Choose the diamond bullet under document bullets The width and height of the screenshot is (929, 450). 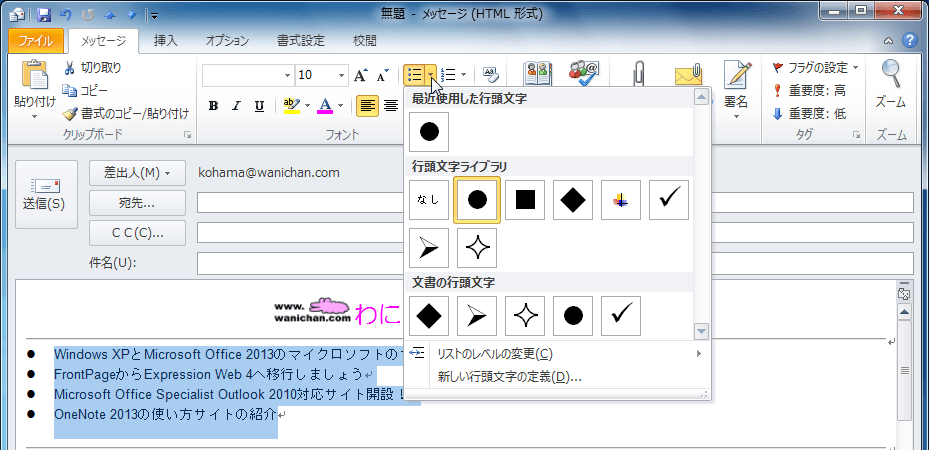[x=429, y=316]
